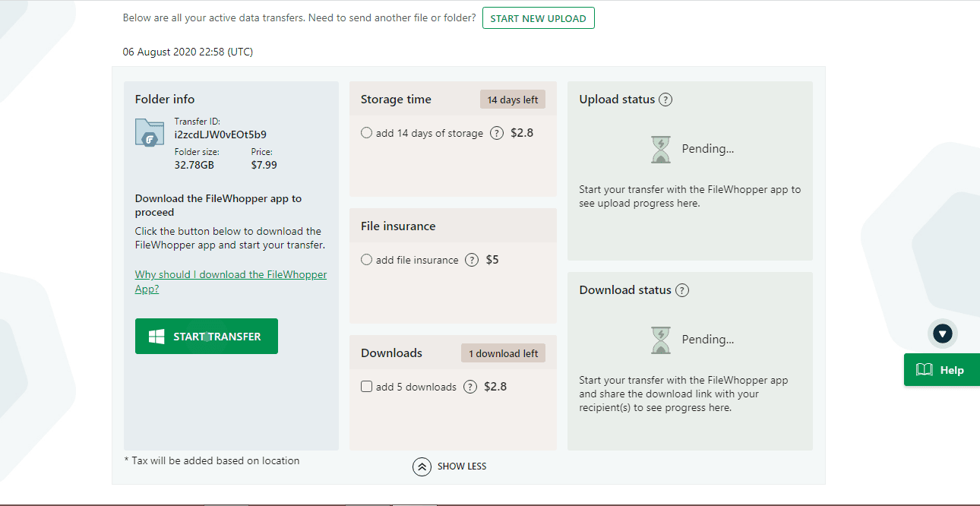Click the Downloads heading

coord(391,353)
